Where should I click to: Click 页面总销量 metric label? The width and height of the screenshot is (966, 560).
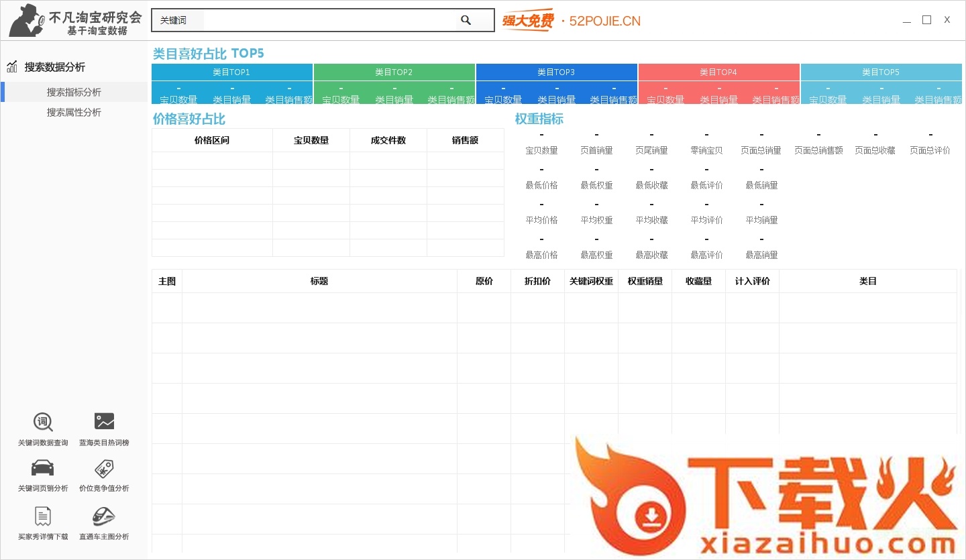[761, 150]
